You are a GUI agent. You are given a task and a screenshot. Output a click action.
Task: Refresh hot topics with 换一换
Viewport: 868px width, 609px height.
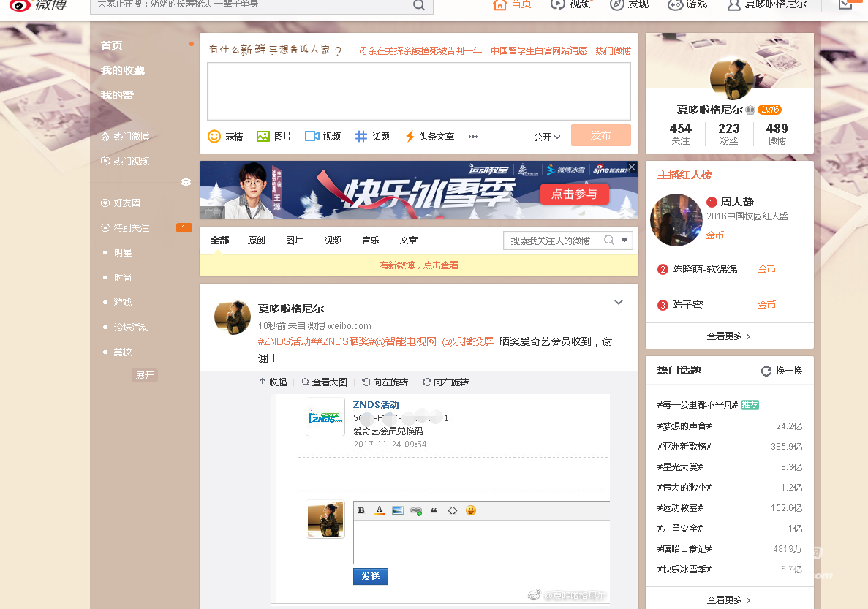782,371
